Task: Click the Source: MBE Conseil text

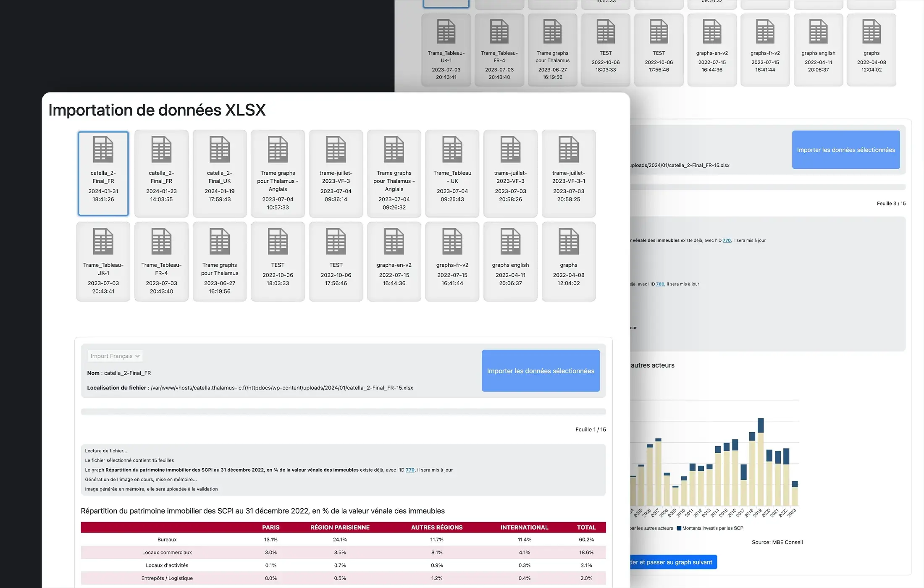Action: tap(777, 543)
